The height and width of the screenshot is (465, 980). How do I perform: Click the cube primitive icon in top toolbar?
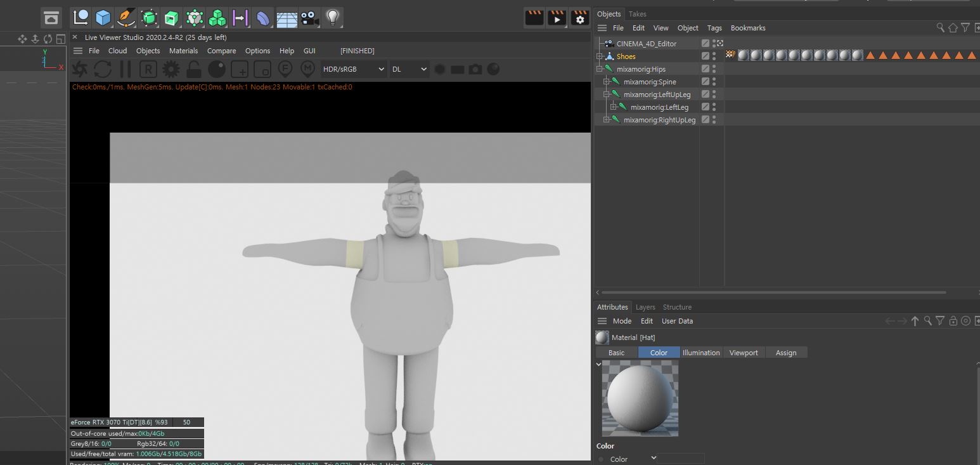pyautogui.click(x=103, y=18)
